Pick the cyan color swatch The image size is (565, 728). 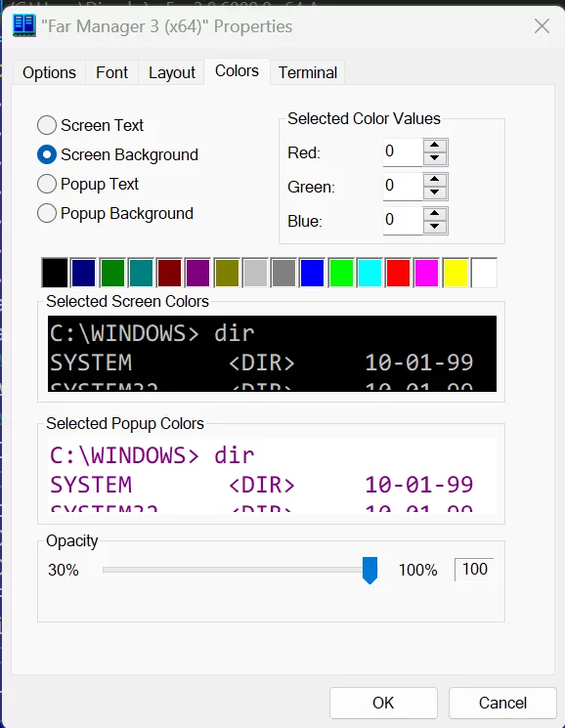(369, 273)
